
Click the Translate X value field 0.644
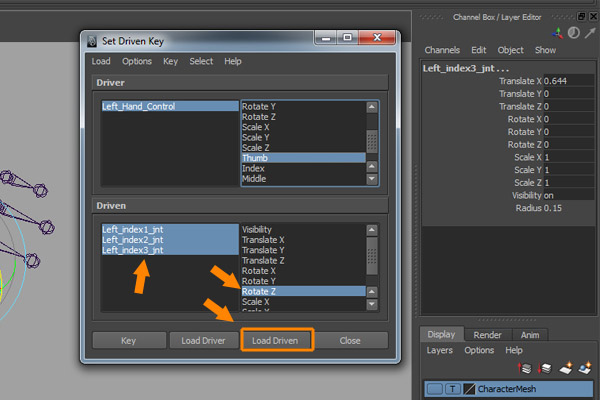coord(569,81)
